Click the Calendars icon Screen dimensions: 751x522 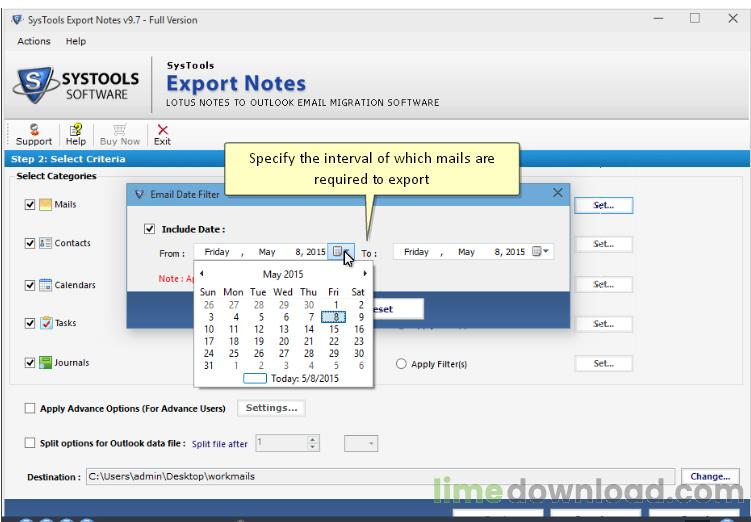pyautogui.click(x=46, y=285)
